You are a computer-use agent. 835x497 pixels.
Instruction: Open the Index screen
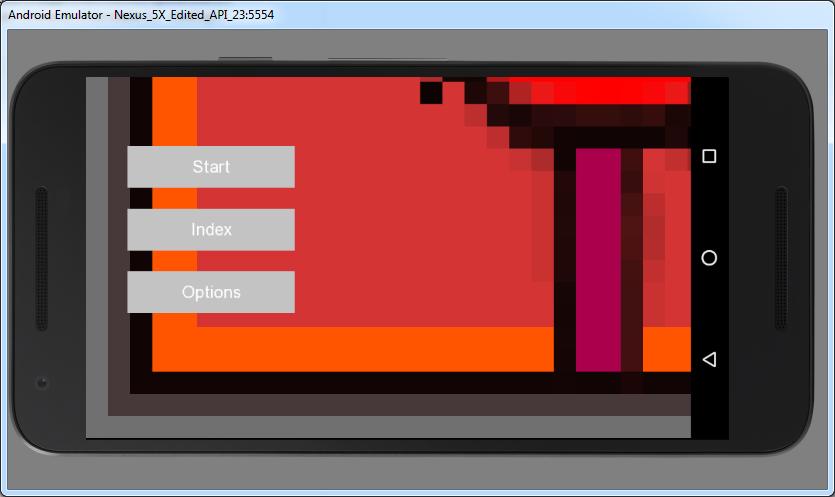[x=210, y=230]
